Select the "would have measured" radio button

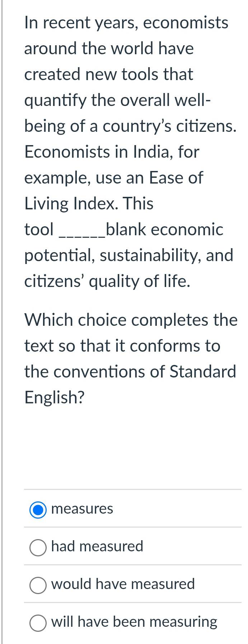[38, 585]
